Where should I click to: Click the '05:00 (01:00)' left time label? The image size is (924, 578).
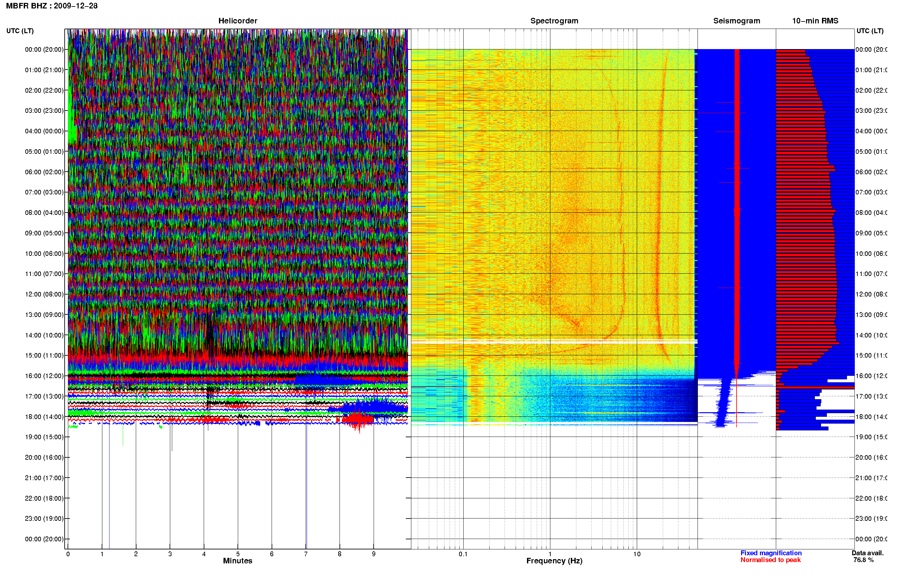(44, 151)
